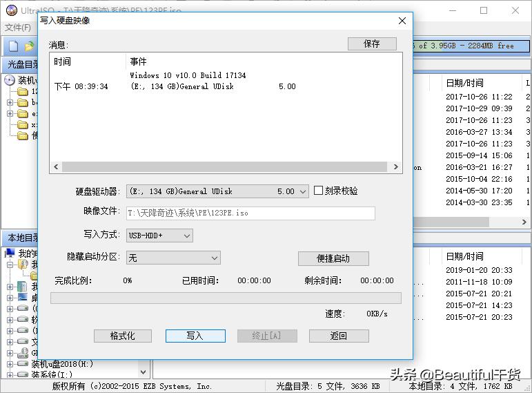
Task: Click the 光盘目录 panel header
Action: coord(21,64)
